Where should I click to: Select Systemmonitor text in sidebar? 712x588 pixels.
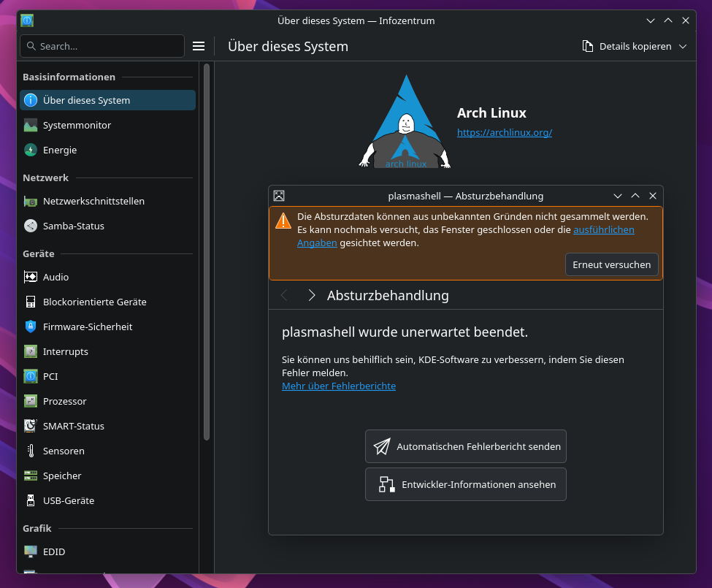(x=77, y=126)
